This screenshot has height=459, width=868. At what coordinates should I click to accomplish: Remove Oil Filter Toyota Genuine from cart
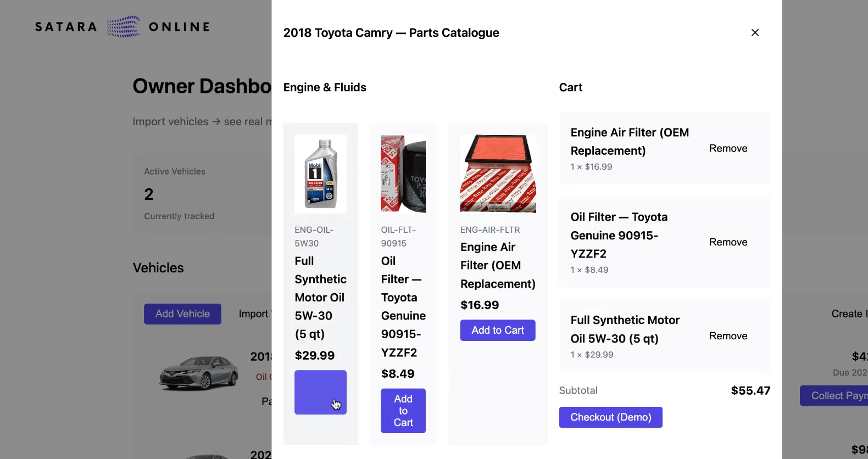(728, 242)
